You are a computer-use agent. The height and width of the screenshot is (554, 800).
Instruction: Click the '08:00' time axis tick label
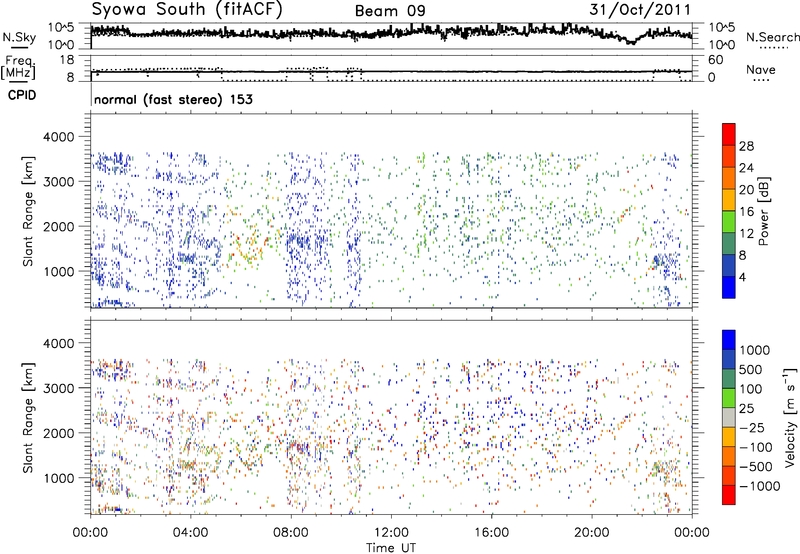291,533
